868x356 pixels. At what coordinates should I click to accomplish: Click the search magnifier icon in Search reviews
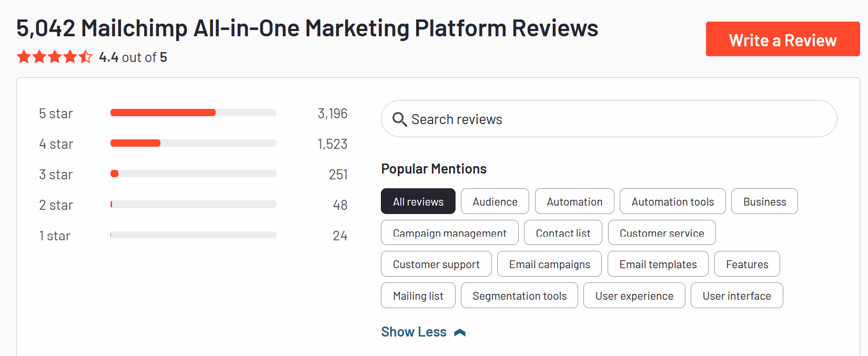[399, 119]
